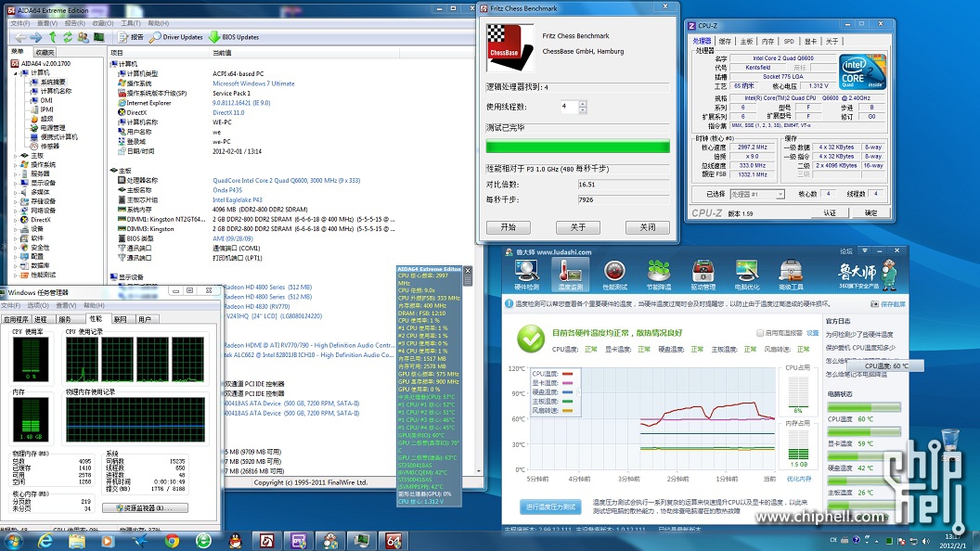Click the AIDA64 back arrow toolbar icon
The width and height of the screenshot is (980, 551).
pyautogui.click(x=20, y=37)
